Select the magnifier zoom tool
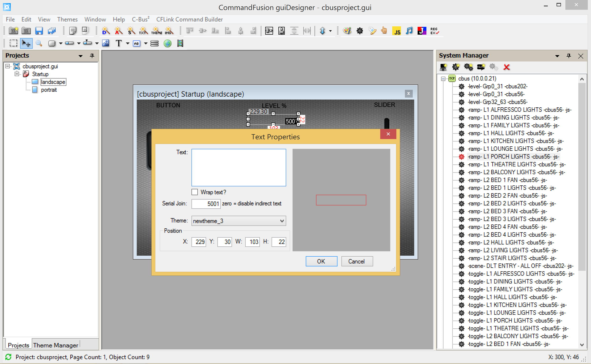The height and width of the screenshot is (364, 591). (x=39, y=43)
